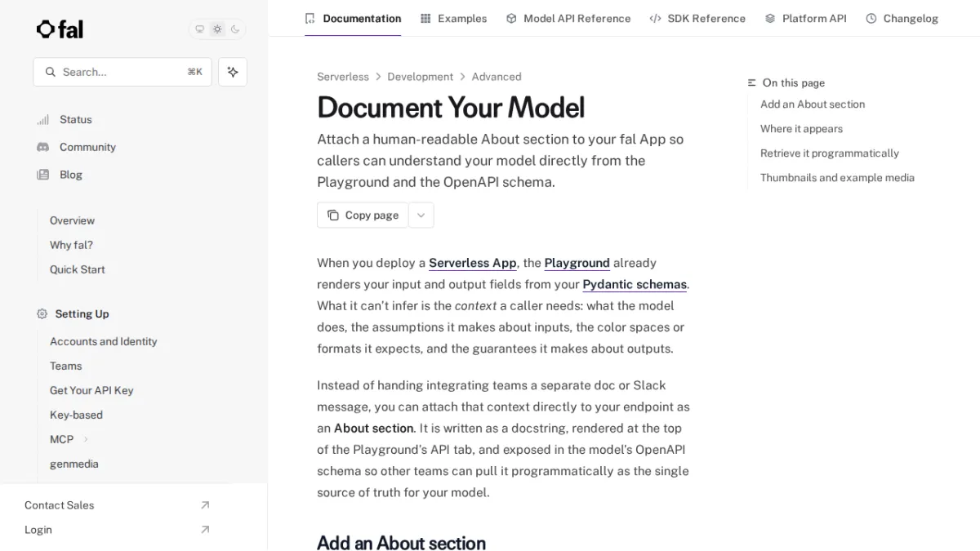Click the Community Discord icon
This screenshot has height=551, width=980.
42,147
